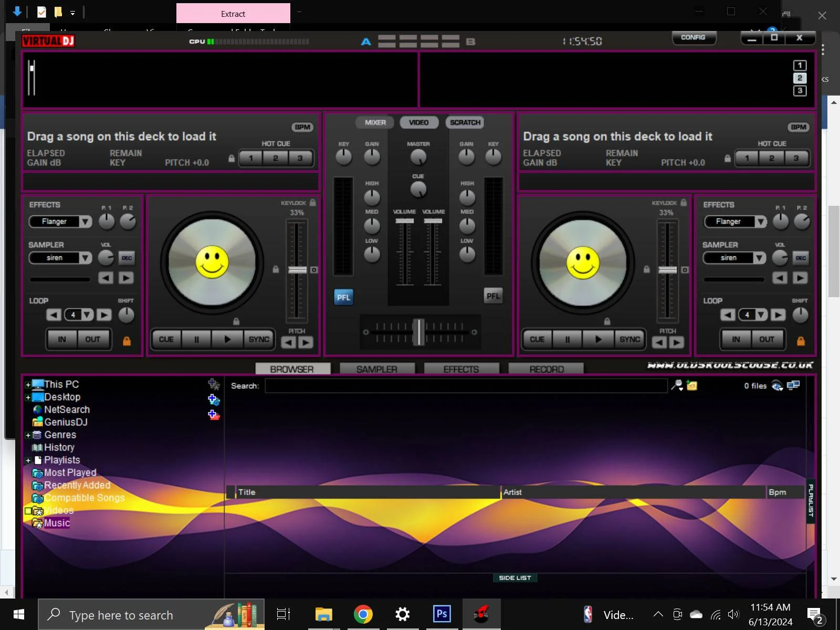Click the left sampler previous arrow

[106, 278]
